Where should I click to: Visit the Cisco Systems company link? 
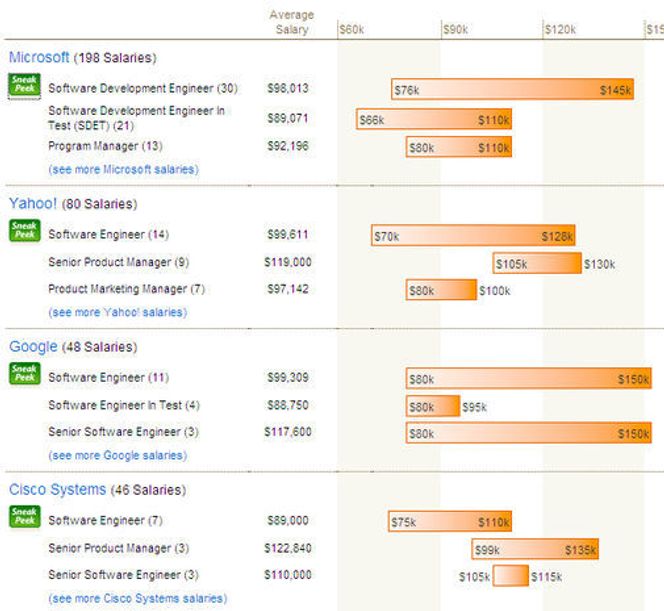coord(58,489)
